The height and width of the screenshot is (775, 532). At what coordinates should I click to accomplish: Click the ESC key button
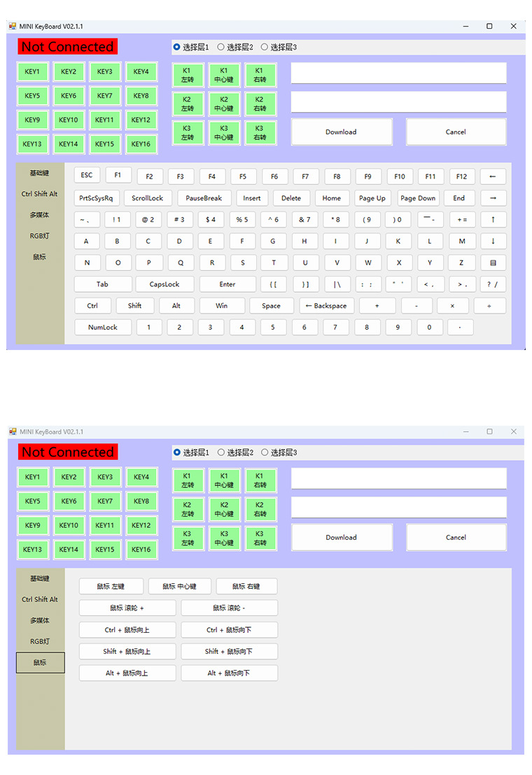pyautogui.click(x=87, y=175)
